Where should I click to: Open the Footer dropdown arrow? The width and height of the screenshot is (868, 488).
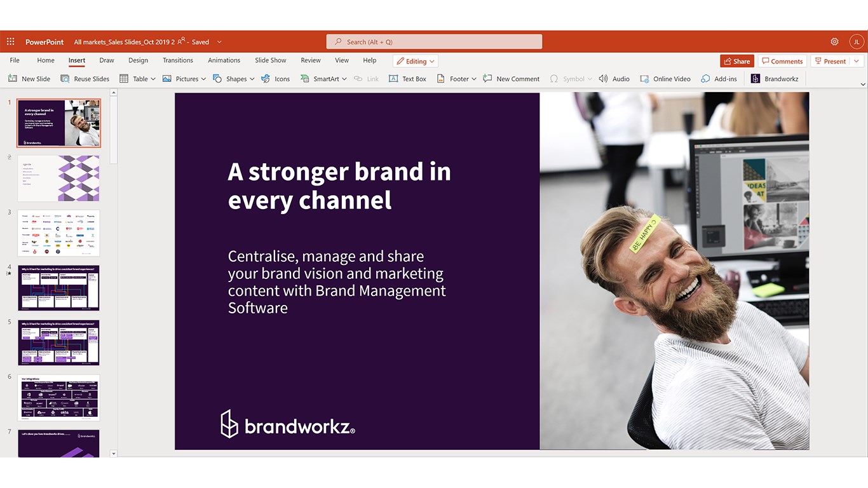(x=474, y=79)
